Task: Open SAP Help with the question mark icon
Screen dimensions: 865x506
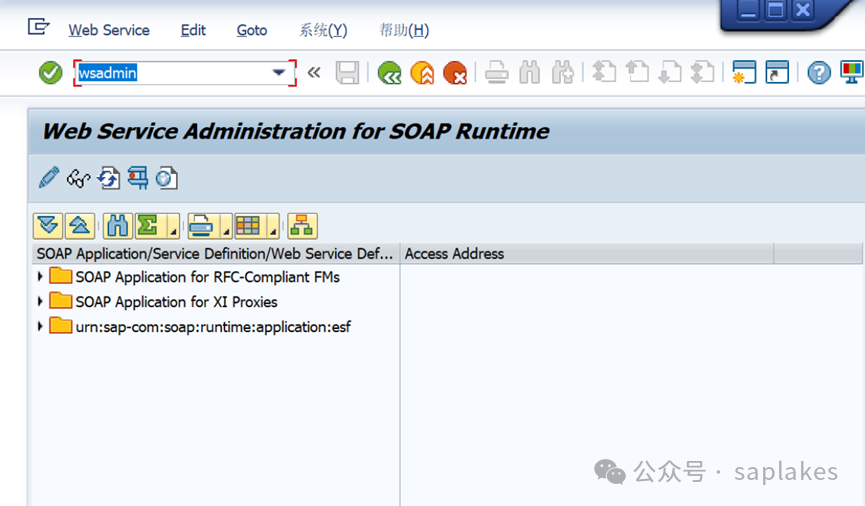Action: pyautogui.click(x=819, y=73)
